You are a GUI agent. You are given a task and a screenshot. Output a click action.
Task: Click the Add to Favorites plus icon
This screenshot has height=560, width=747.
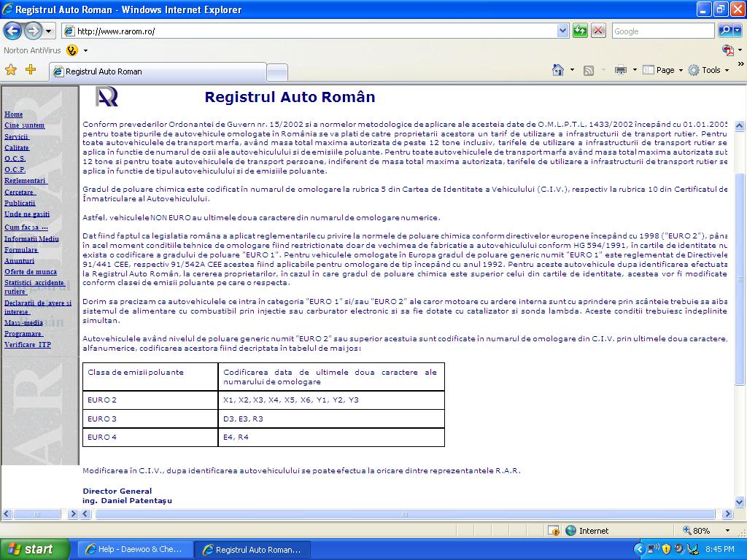coord(30,70)
